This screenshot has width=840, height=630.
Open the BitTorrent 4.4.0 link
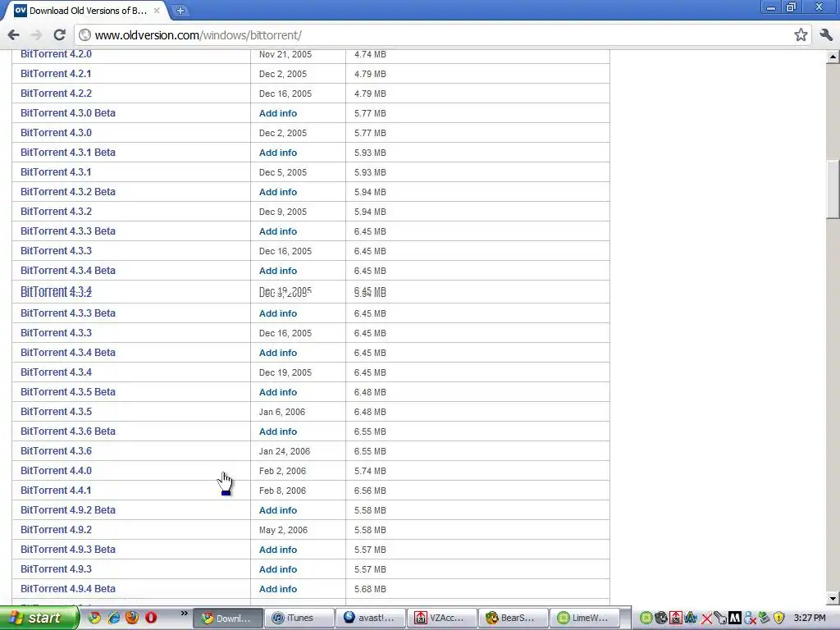(x=57, y=471)
